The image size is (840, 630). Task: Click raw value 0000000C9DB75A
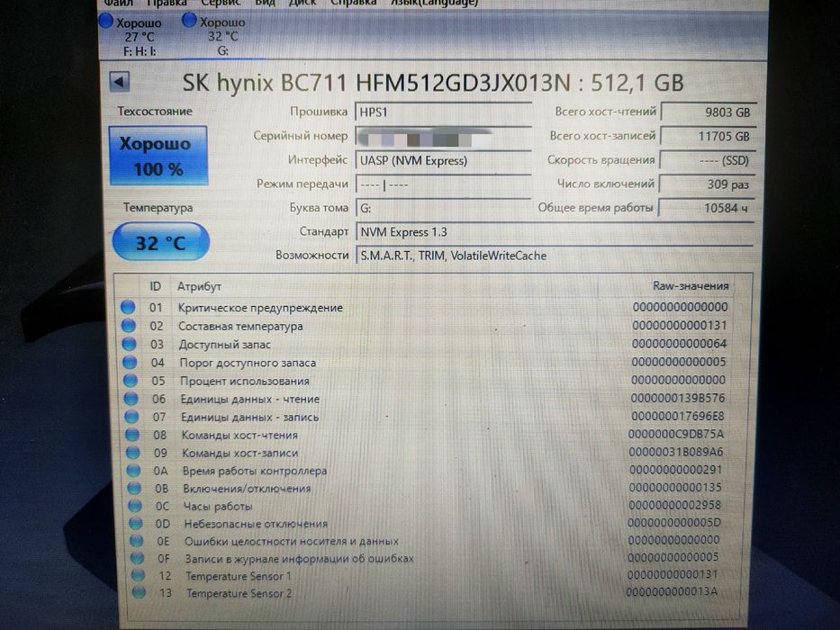click(676, 434)
